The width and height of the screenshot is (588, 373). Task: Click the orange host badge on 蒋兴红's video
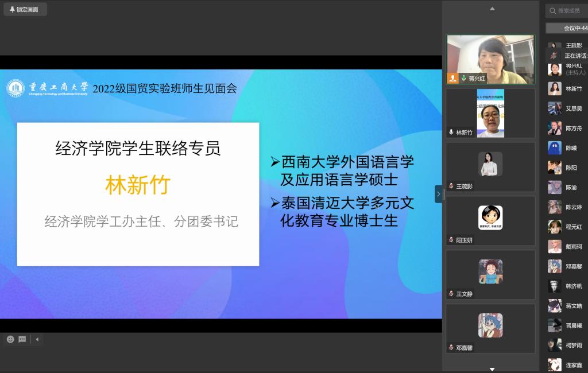[x=453, y=78]
